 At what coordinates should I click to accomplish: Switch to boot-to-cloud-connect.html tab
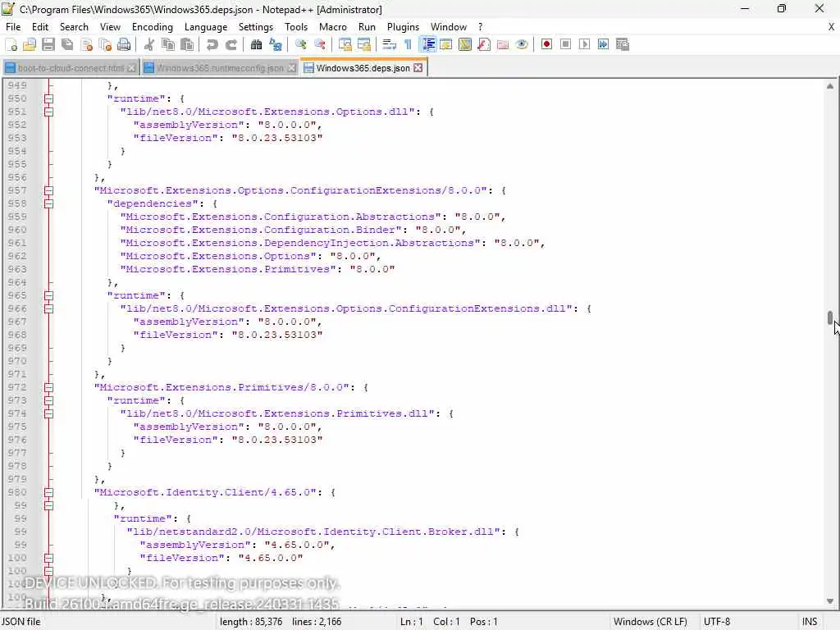[x=71, y=68]
